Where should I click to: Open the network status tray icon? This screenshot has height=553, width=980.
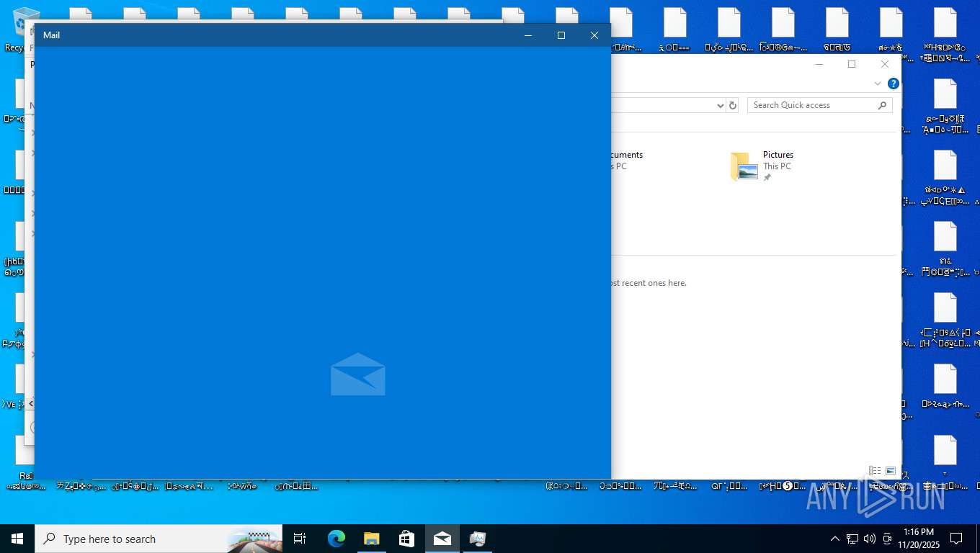(852, 539)
